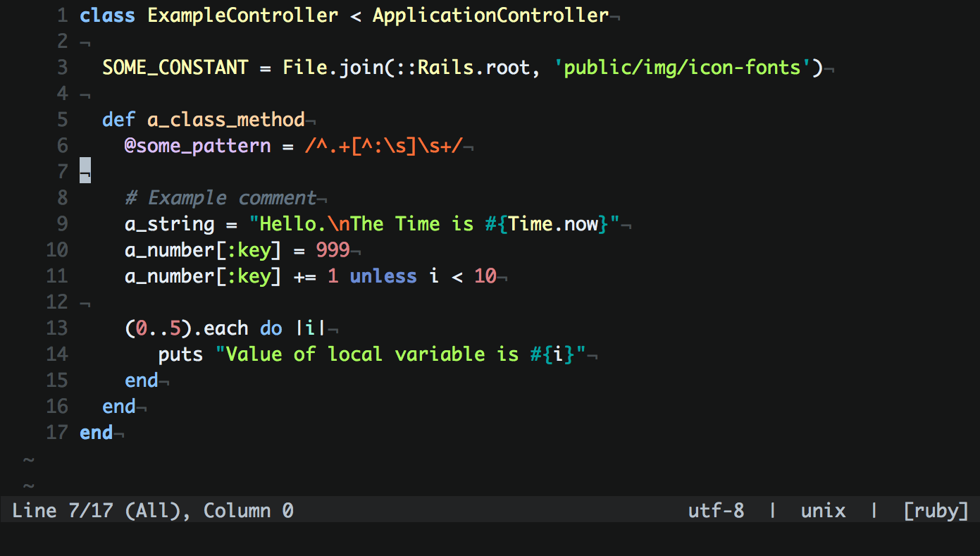Click the "+=" operator on line 11
The height and width of the screenshot is (556, 980).
tap(305, 276)
